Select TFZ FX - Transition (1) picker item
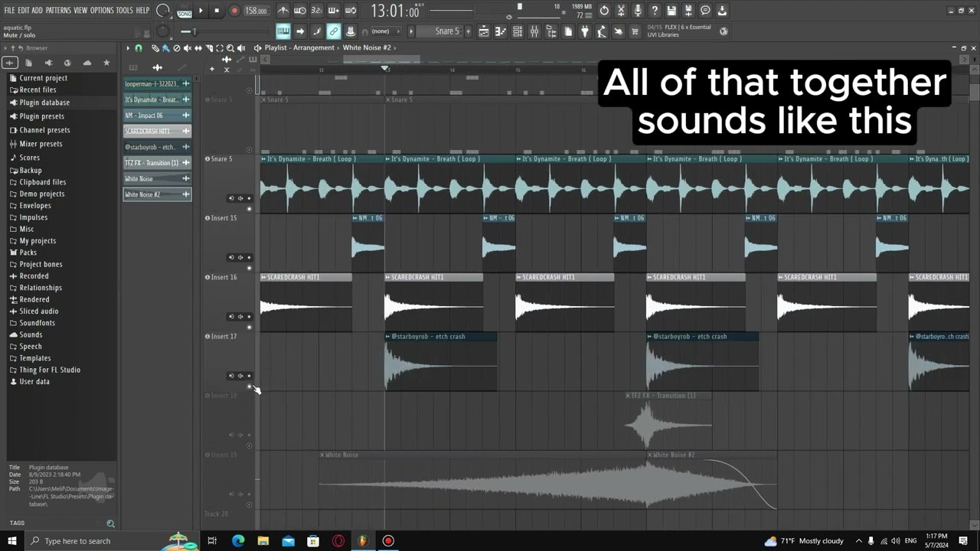 coord(157,163)
